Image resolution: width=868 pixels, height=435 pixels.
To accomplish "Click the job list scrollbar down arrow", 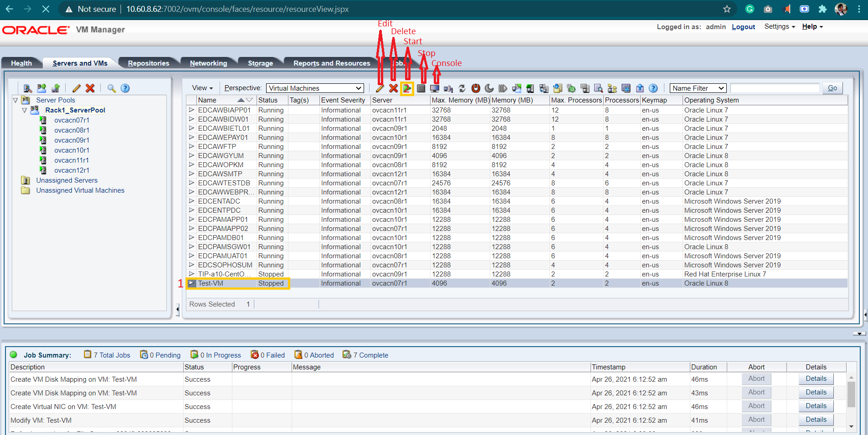I will click(851, 427).
